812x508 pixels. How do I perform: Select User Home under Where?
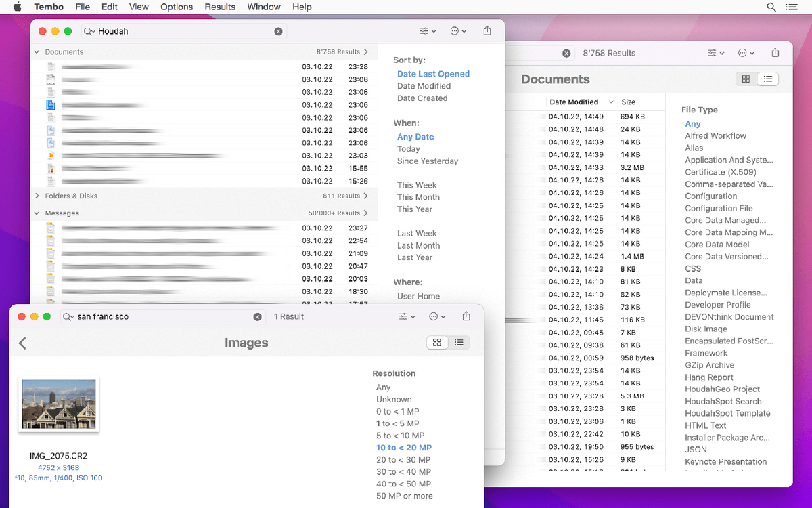418,296
